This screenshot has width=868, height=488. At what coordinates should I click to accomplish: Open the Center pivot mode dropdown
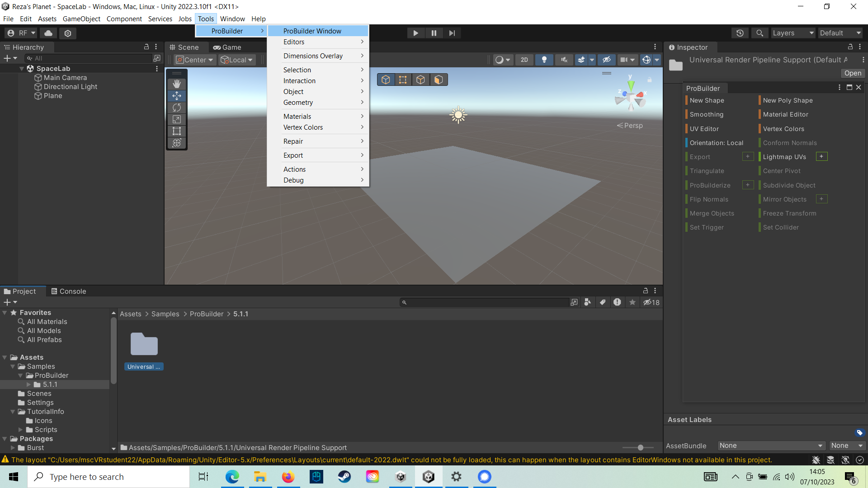[x=194, y=60]
